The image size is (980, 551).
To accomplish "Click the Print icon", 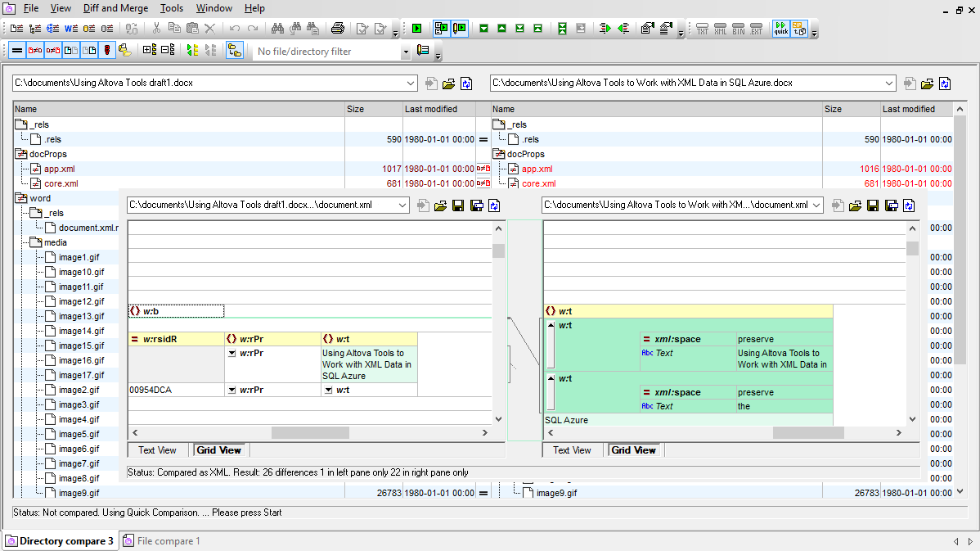I will click(338, 29).
